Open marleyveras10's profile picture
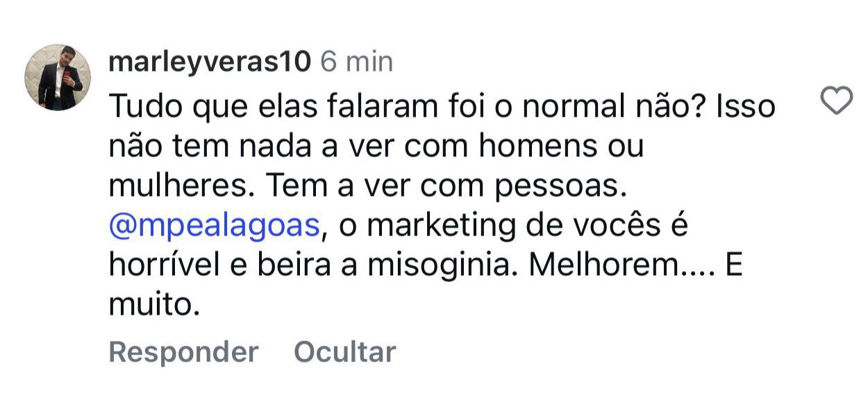 [x=59, y=77]
